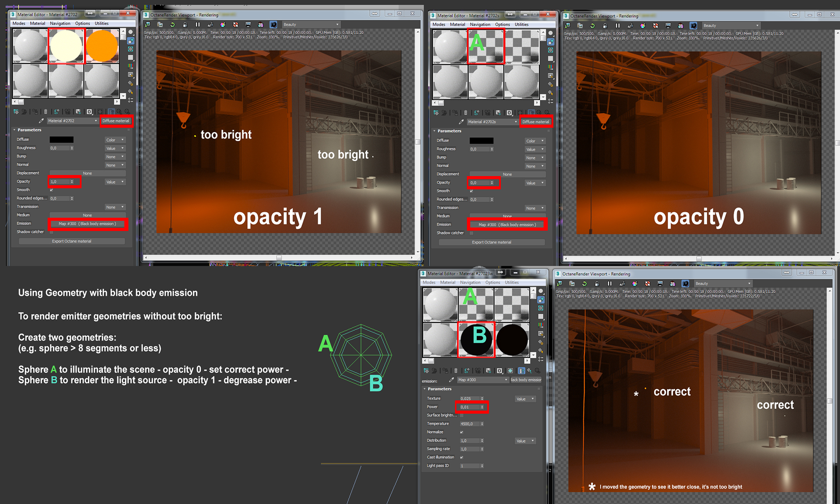Image resolution: width=840 pixels, height=504 pixels.
Task: Collapse Parameters rollout in Material #2702 editor
Action: coord(29,130)
